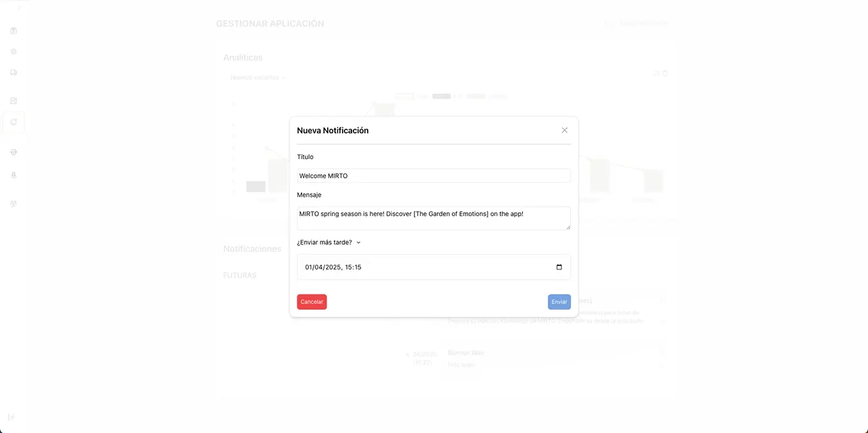This screenshot has height=433, width=868.
Task: Click the blue Enviar button
Action: 559,301
